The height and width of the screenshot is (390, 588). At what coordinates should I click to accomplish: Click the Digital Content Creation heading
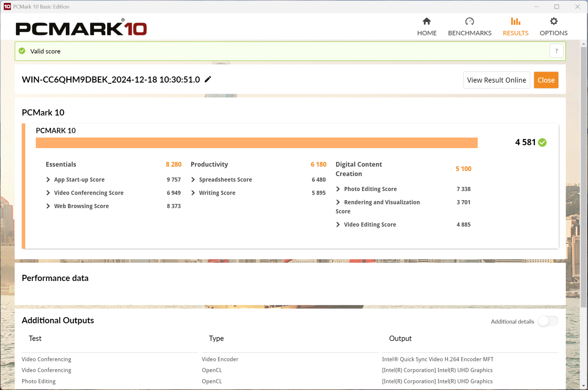tap(359, 169)
